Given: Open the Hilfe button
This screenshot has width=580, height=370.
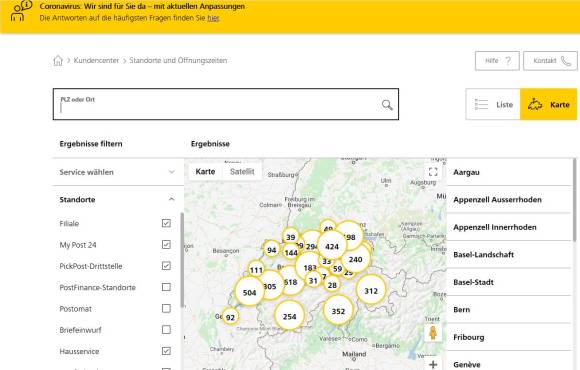Looking at the screenshot, I should click(497, 61).
